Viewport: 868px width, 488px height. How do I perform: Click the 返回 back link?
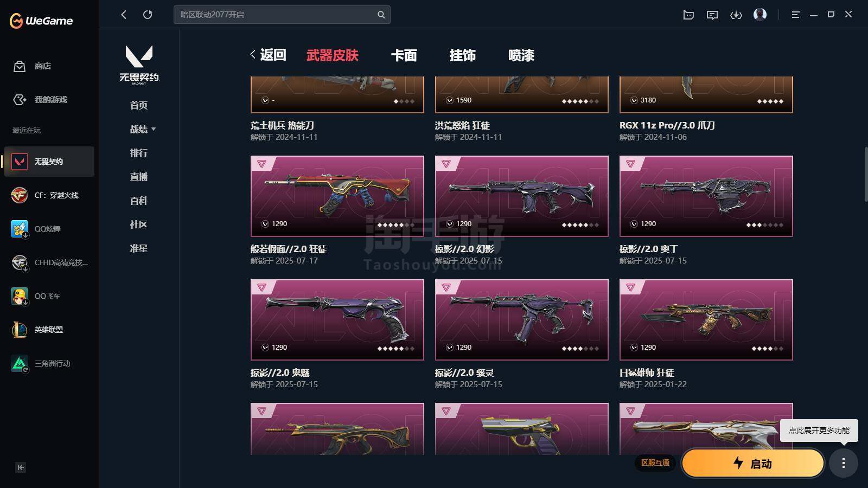click(x=268, y=55)
